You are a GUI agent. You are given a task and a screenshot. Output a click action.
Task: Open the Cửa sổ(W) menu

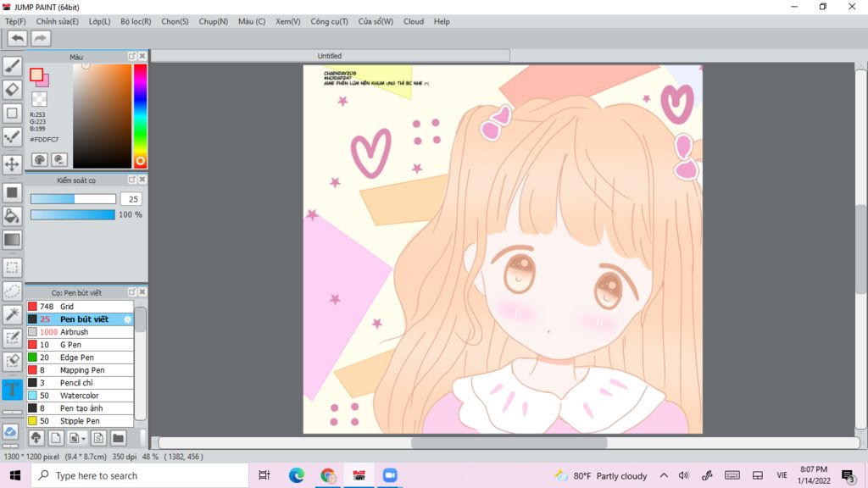pos(376,21)
